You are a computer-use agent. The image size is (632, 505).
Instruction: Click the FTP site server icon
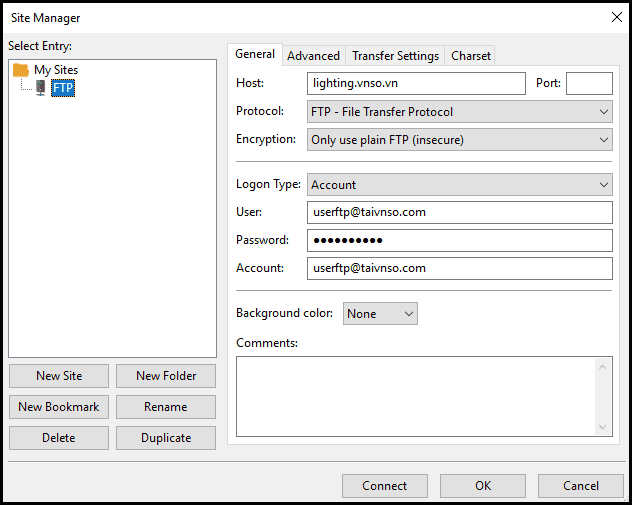41,88
